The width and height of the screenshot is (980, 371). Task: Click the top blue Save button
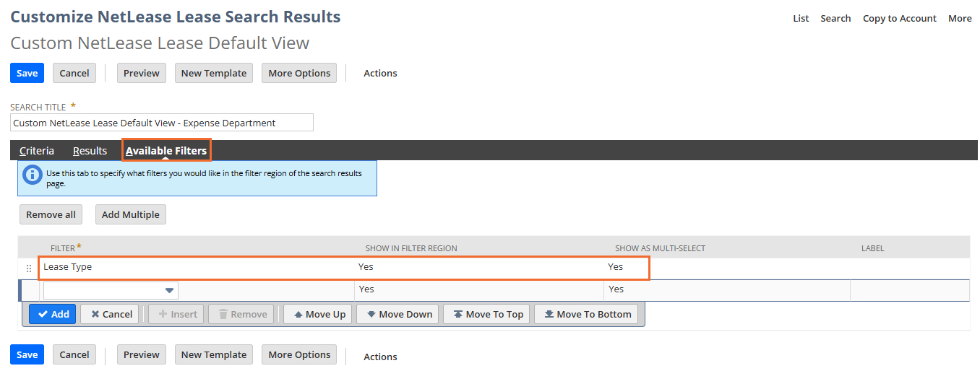tap(27, 73)
